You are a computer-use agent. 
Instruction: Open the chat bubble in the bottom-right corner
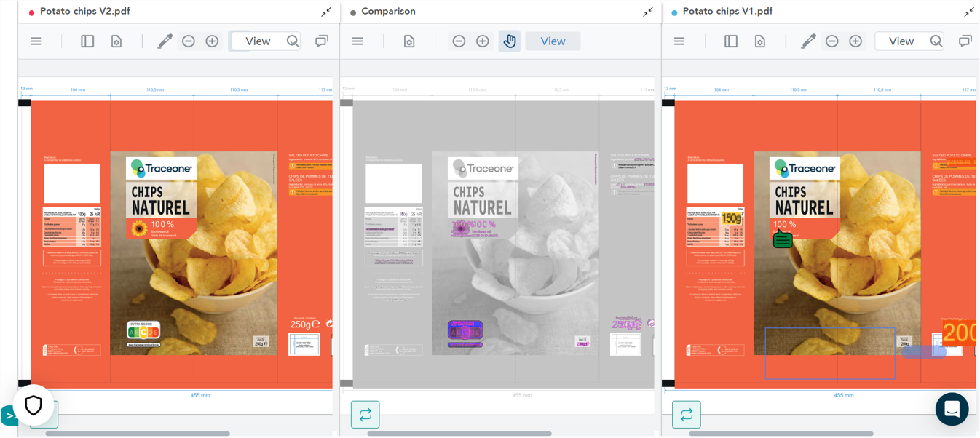point(952,409)
